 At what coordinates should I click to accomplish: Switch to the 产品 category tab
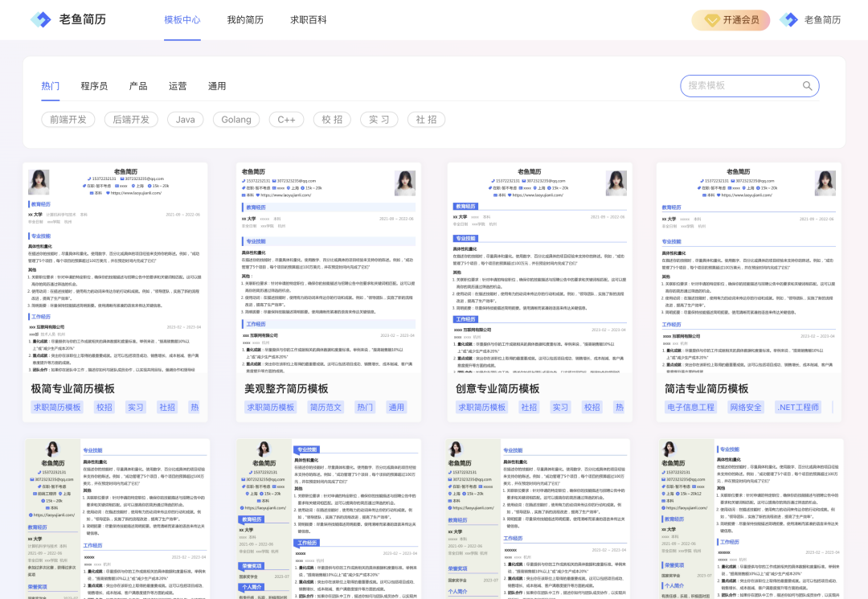pos(138,86)
